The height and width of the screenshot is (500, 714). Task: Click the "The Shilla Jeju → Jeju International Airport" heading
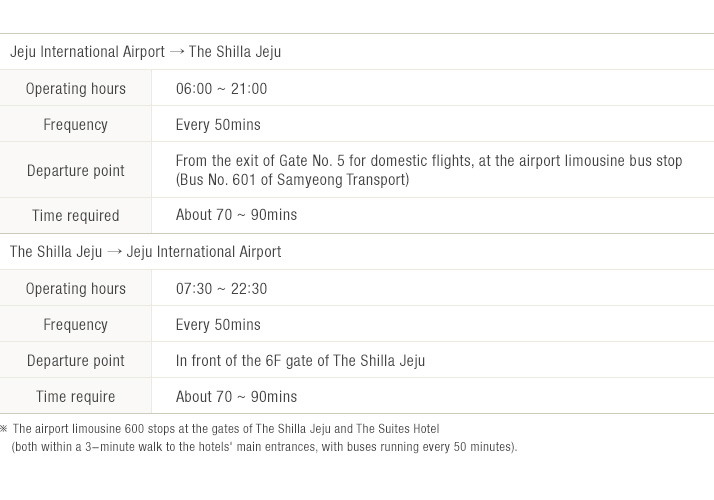point(145,252)
